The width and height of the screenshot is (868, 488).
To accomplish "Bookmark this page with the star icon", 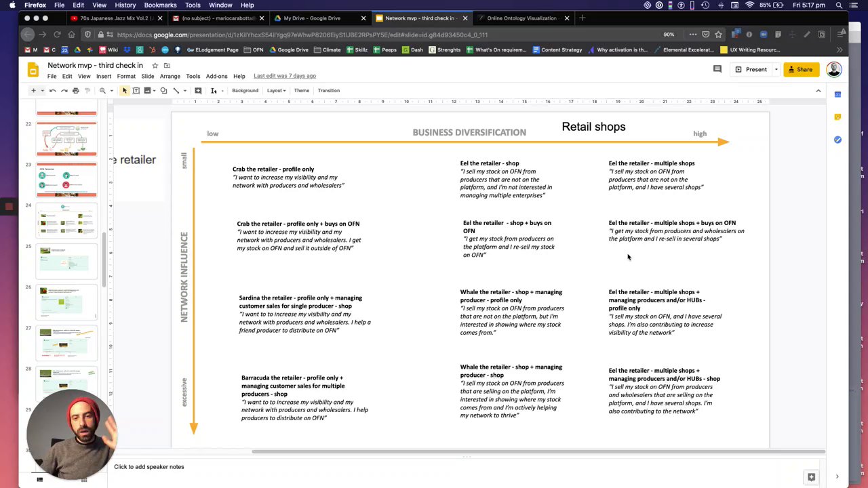I will pyautogui.click(x=718, y=35).
